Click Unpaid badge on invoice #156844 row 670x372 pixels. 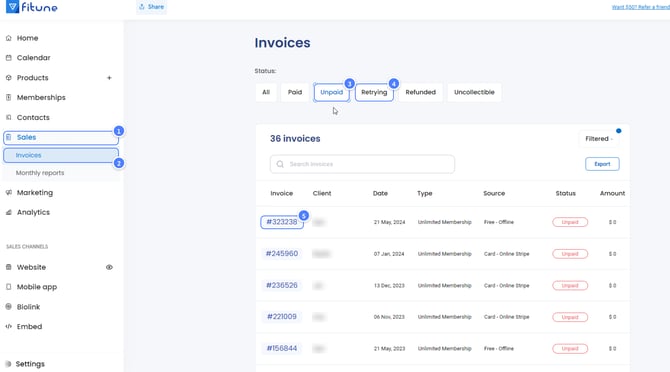[570, 349]
